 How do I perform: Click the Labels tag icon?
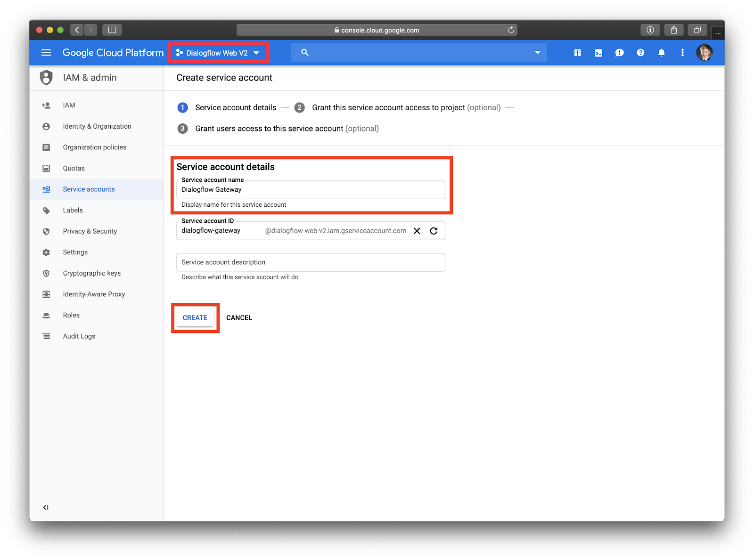46,211
